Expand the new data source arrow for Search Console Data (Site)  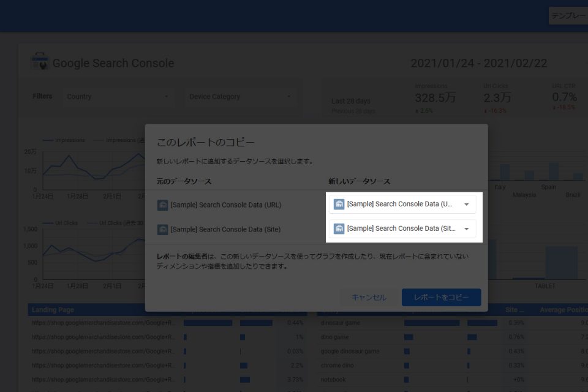click(466, 229)
